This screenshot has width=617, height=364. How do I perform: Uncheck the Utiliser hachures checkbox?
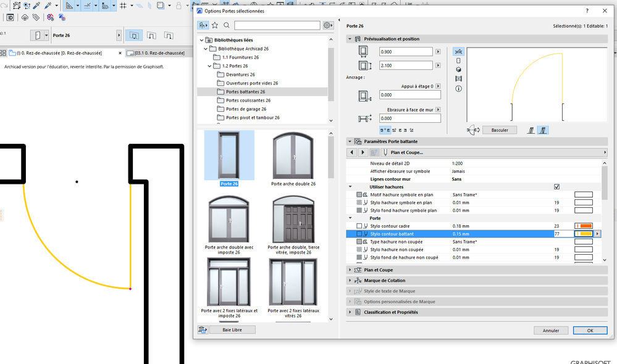point(556,187)
